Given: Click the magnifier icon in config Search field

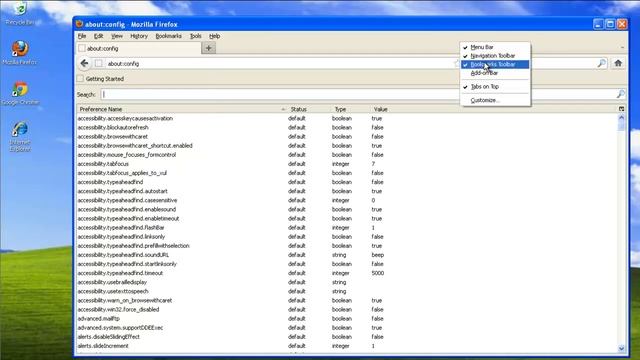Looking at the screenshot, I should tap(620, 94).
